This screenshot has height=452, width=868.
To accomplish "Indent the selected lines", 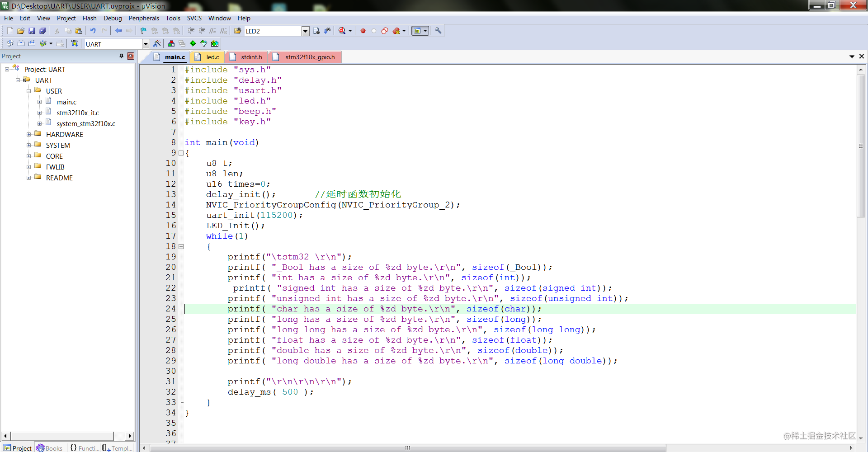I will [x=191, y=31].
